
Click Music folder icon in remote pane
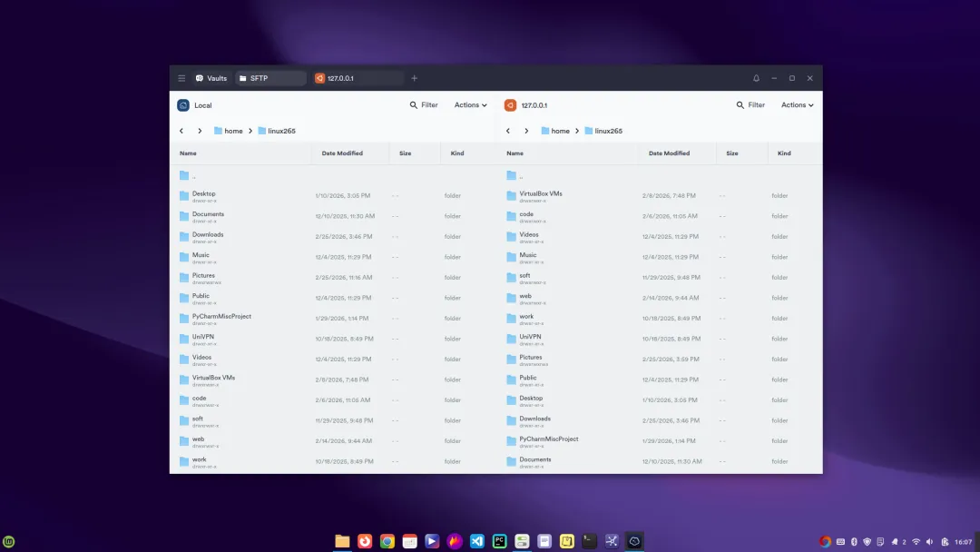click(x=511, y=257)
